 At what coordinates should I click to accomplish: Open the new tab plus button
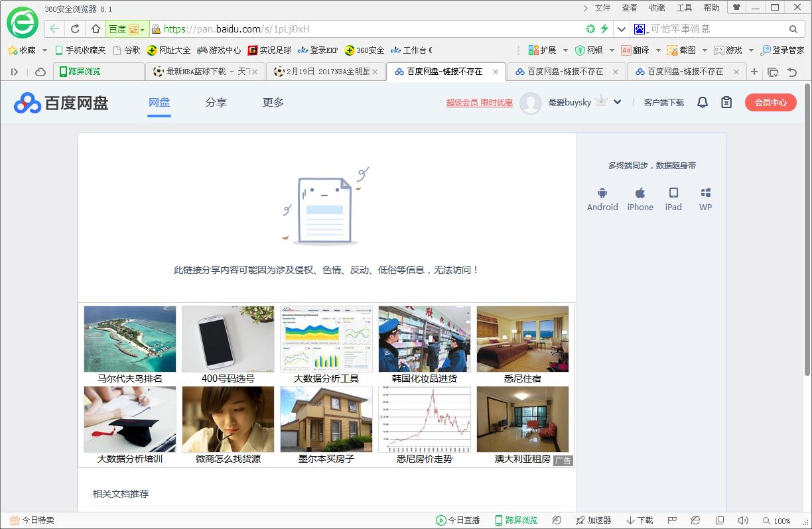pyautogui.click(x=754, y=72)
